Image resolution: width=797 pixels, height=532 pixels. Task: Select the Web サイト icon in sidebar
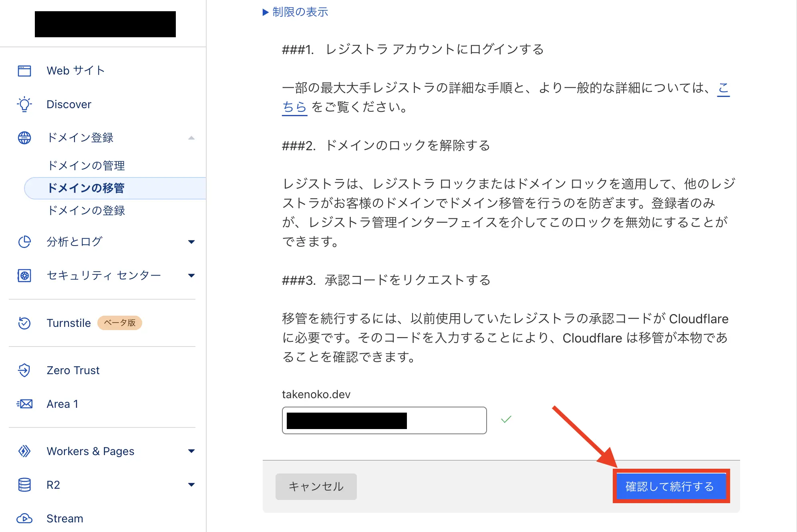(24, 71)
